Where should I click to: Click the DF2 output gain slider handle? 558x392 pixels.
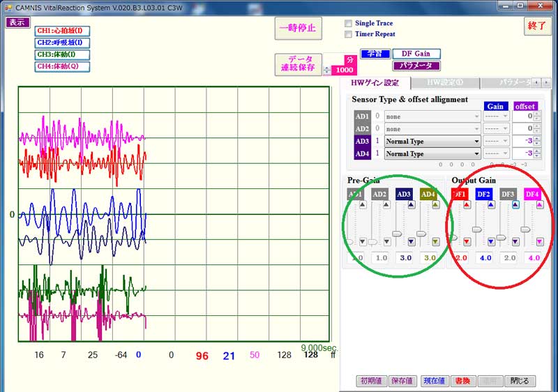click(477, 229)
